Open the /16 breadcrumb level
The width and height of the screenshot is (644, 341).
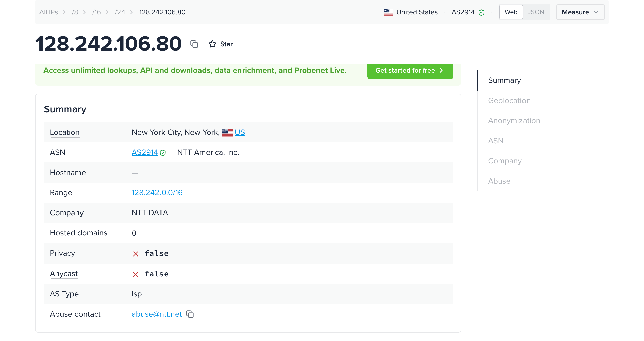(96, 12)
